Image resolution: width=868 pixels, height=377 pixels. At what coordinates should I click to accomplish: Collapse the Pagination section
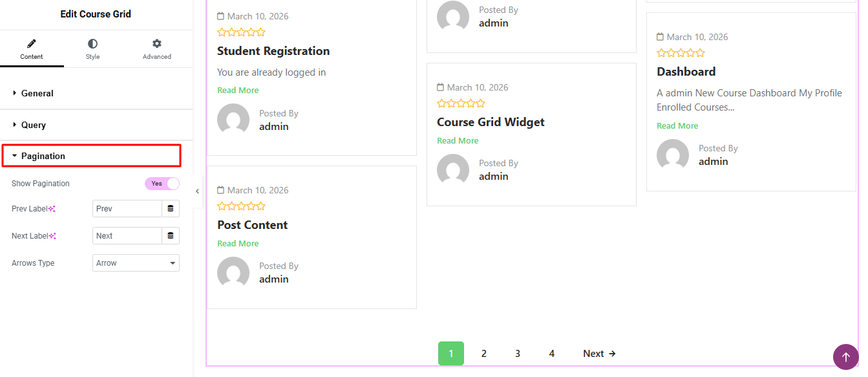click(x=43, y=156)
